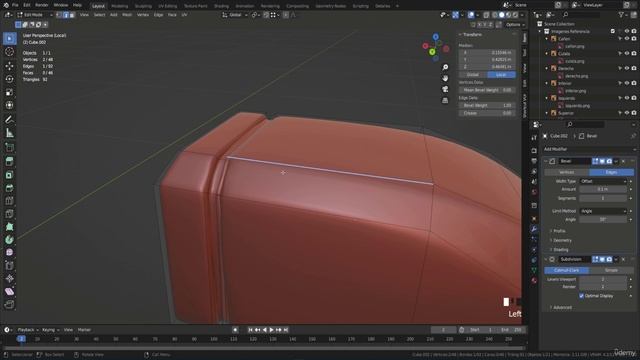Screen dimensions: 640x360
Task: Switch to the UV Editing workspace tab
Action: [168, 6]
